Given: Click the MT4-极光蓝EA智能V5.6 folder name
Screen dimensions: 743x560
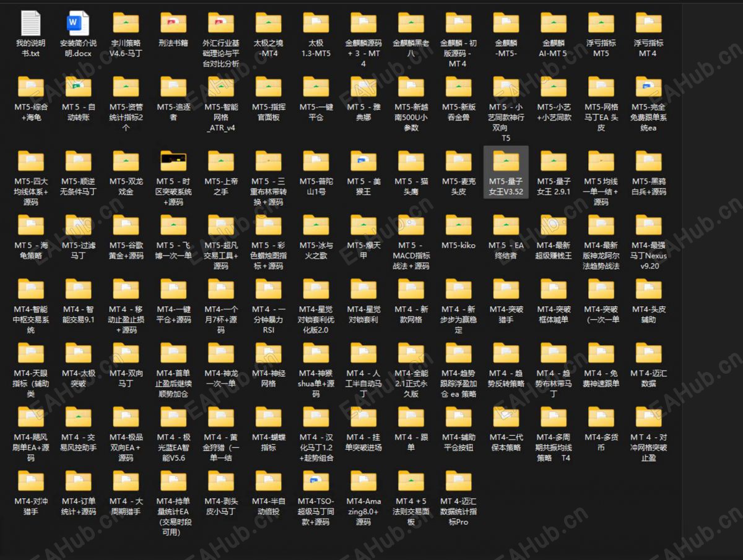Looking at the screenshot, I should pyautogui.click(x=173, y=447).
